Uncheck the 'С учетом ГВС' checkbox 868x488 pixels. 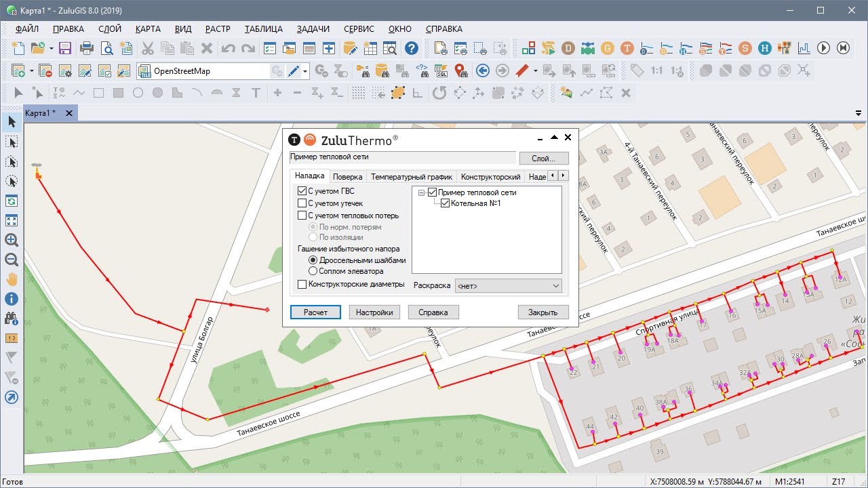pos(302,191)
